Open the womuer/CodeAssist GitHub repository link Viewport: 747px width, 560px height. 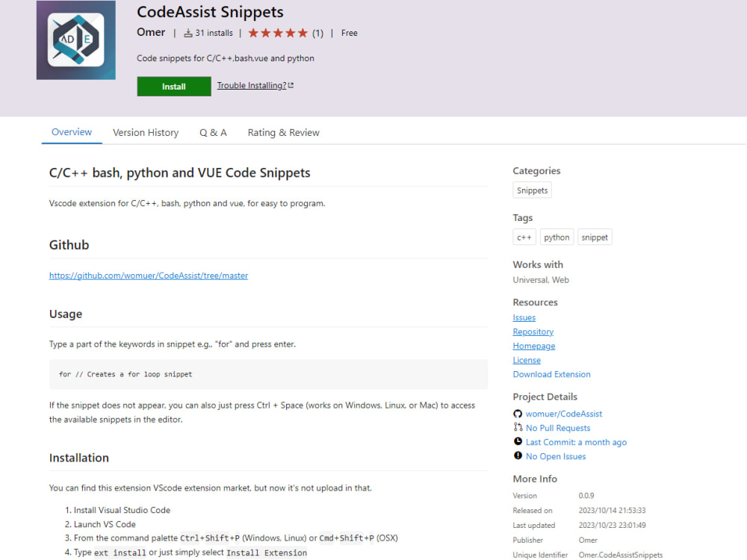tap(148, 275)
